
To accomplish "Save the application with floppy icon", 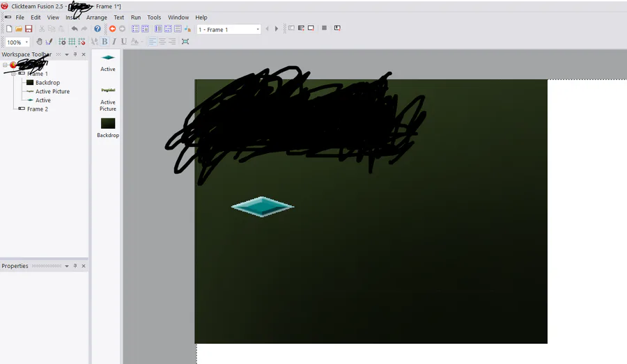I will [29, 29].
